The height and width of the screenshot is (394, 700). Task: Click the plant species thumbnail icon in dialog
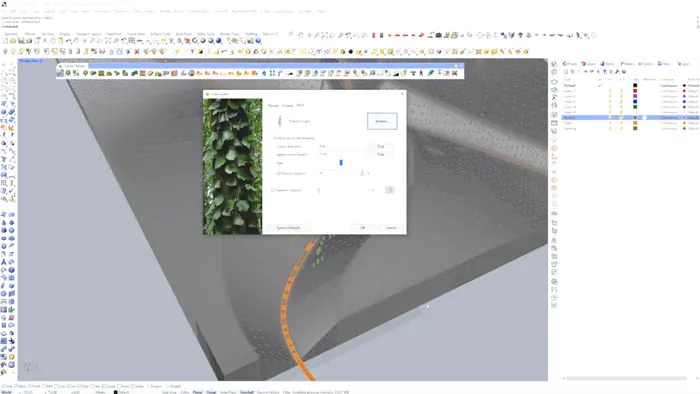point(280,121)
